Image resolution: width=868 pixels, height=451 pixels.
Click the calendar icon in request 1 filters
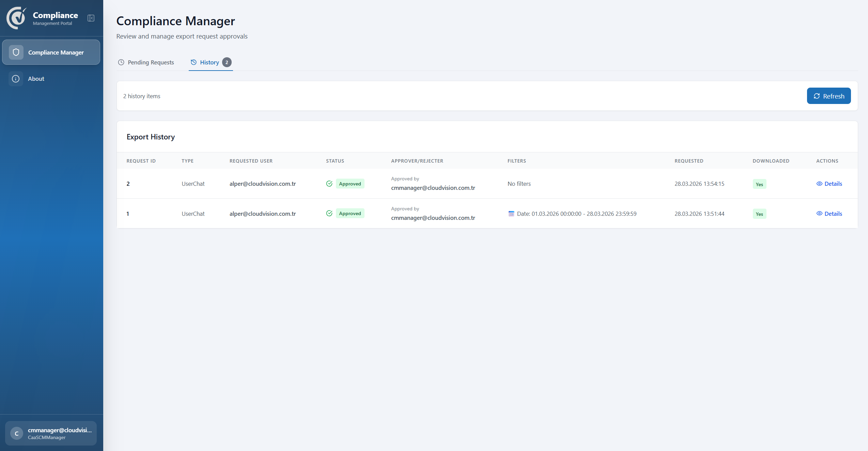click(x=511, y=214)
